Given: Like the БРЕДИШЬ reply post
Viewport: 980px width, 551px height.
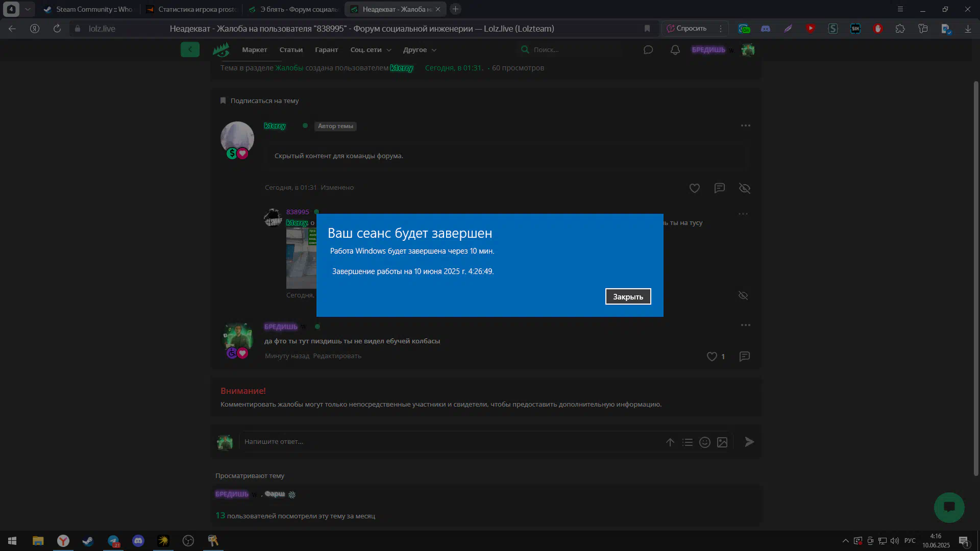Looking at the screenshot, I should 712,357.
